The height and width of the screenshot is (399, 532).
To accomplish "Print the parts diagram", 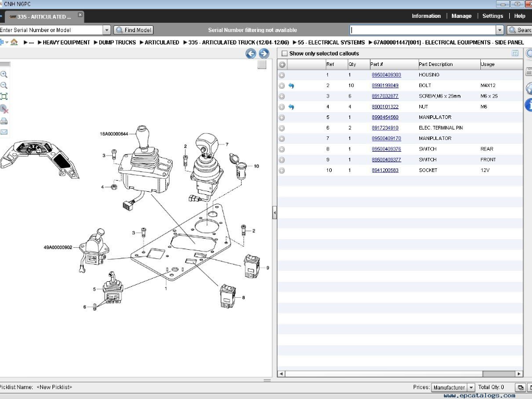I will pos(4,121).
